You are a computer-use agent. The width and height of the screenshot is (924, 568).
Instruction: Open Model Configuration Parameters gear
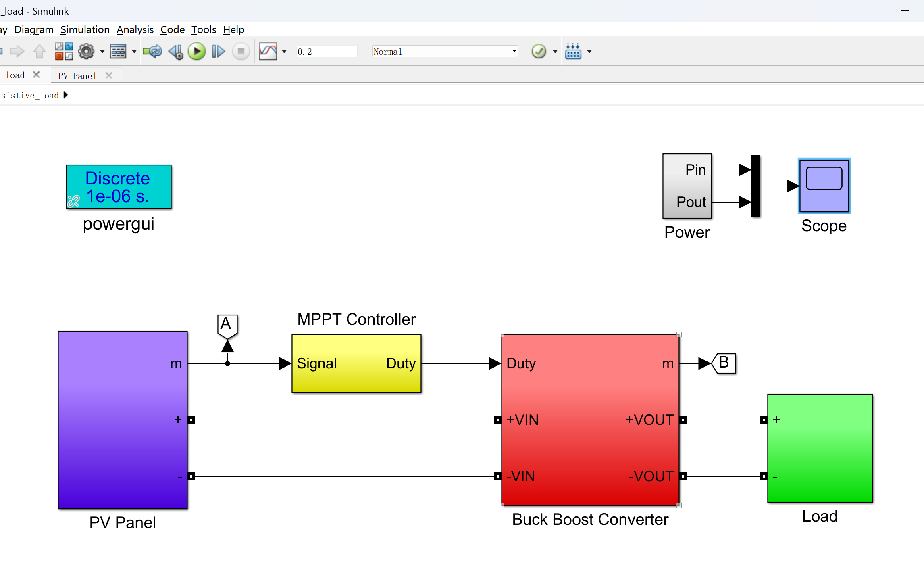tap(86, 51)
